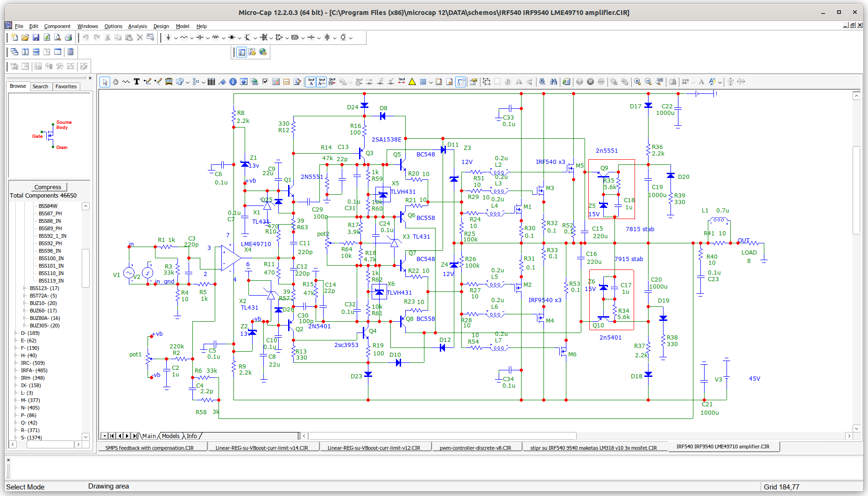Open Linear-REG-su-VBoost-curr-limit-v14.CIR tab
The height and width of the screenshot is (496, 868).
pos(262,447)
